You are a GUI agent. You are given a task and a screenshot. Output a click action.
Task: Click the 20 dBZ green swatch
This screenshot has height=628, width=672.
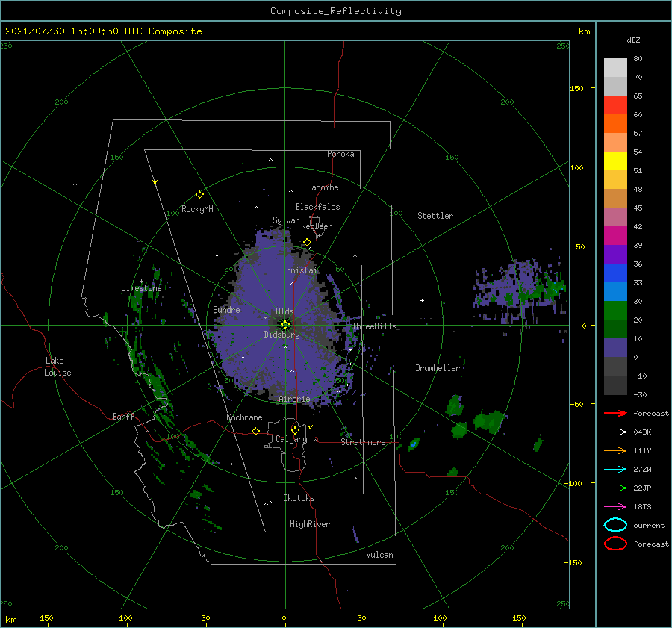(x=615, y=311)
